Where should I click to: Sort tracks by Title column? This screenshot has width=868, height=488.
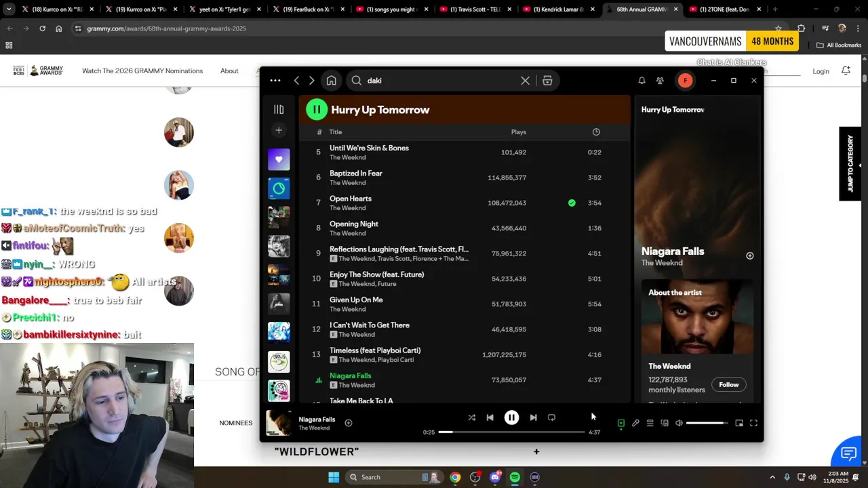[x=336, y=132]
